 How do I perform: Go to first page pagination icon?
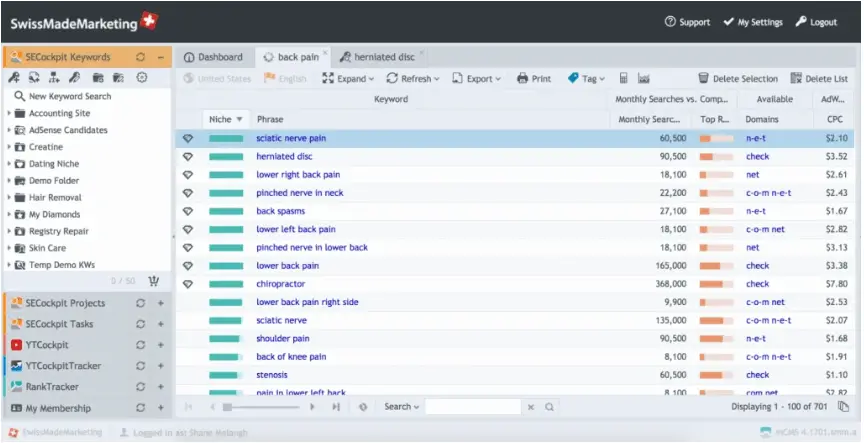(x=188, y=407)
